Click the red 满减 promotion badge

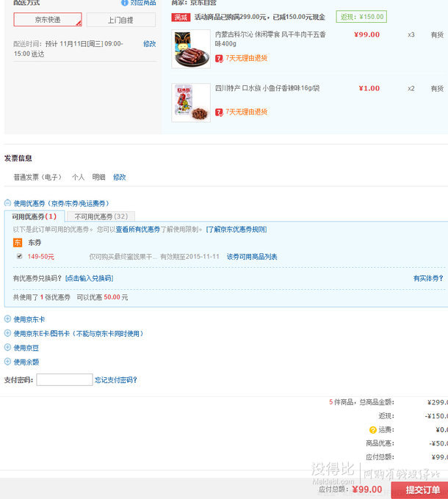[181, 17]
